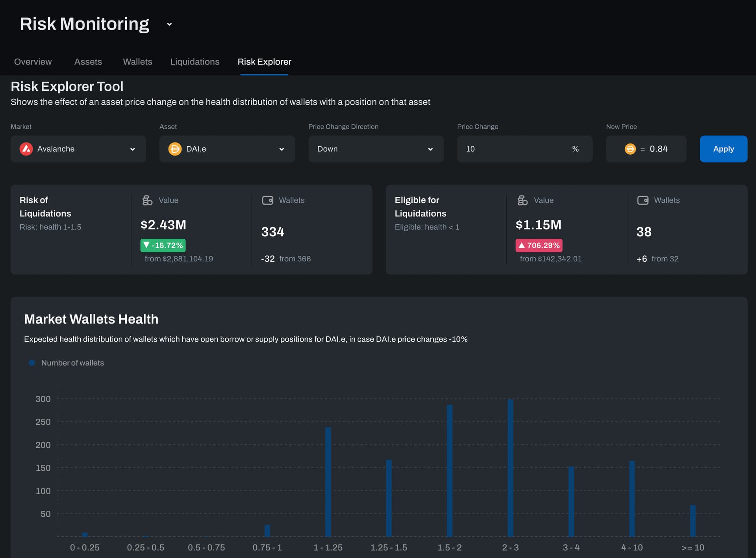Click the coins Value icon under Risk of Liquidations
The width and height of the screenshot is (756, 558).
(147, 200)
